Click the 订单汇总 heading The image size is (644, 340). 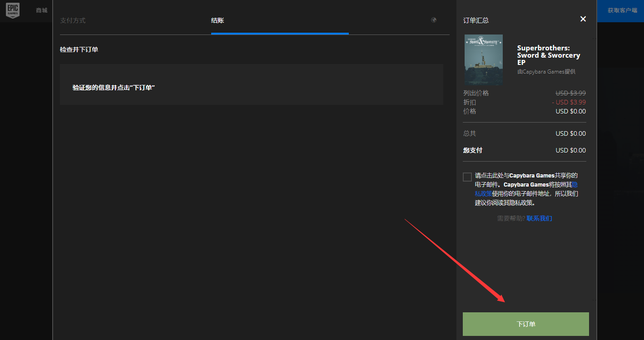point(476,20)
